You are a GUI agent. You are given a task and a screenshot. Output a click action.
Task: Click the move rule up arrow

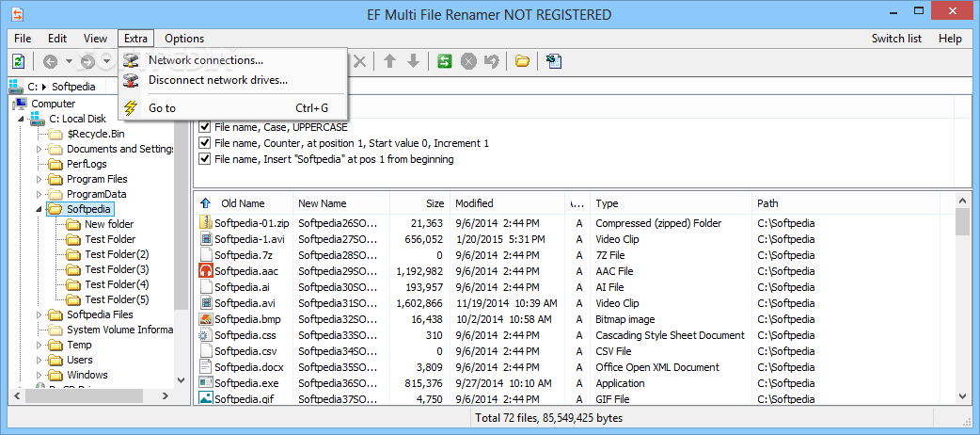coord(390,61)
